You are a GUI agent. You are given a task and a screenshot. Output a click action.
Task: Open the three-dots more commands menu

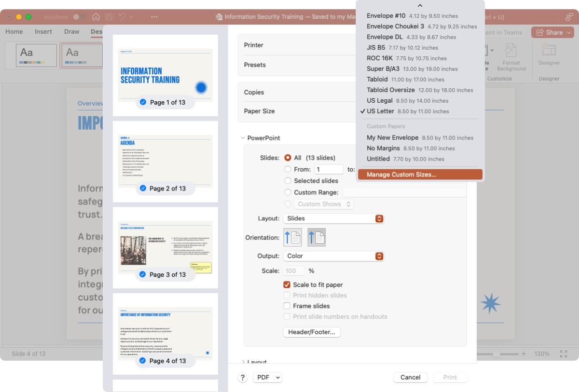point(154,17)
